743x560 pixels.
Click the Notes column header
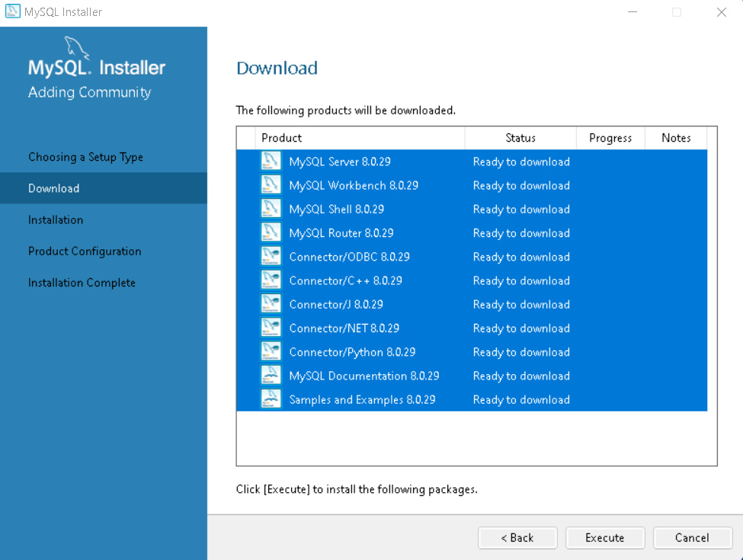pyautogui.click(x=676, y=138)
